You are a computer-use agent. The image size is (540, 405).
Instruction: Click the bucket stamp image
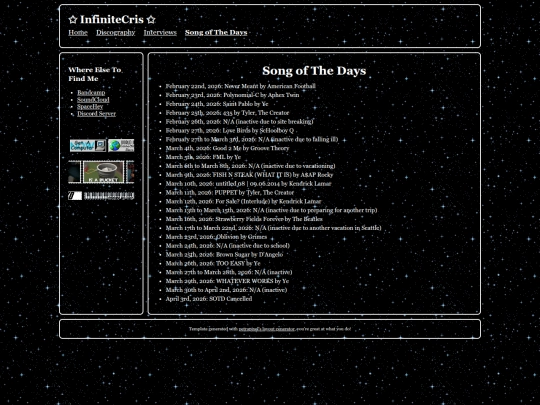(x=103, y=172)
